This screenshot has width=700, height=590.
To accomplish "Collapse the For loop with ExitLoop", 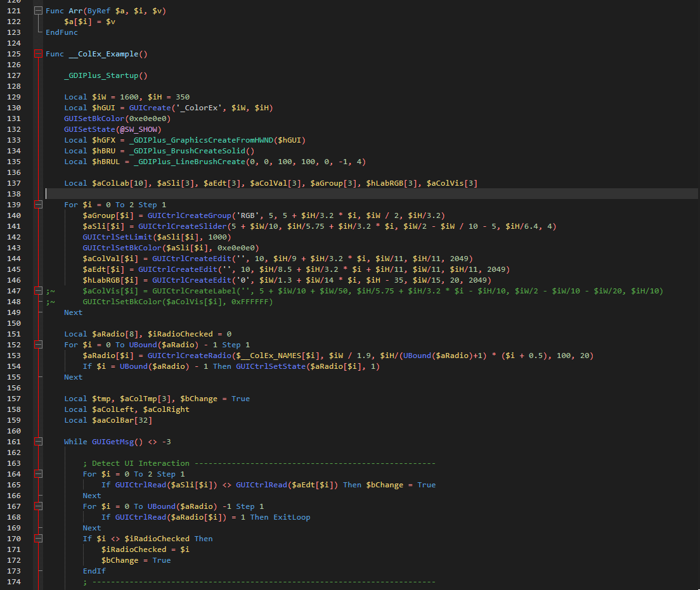I will tap(38, 506).
